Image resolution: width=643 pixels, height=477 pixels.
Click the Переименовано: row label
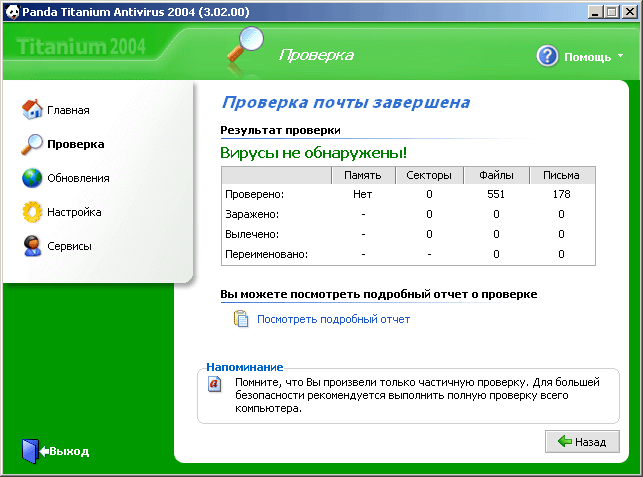click(x=267, y=254)
